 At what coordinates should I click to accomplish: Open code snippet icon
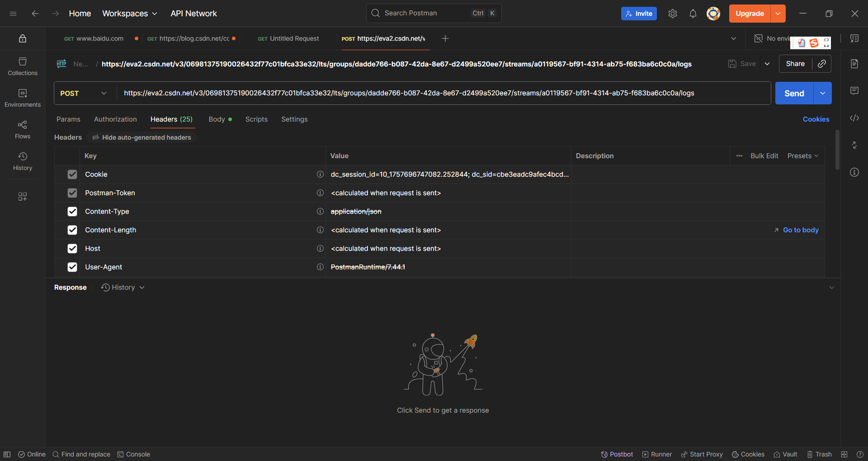coord(854,118)
